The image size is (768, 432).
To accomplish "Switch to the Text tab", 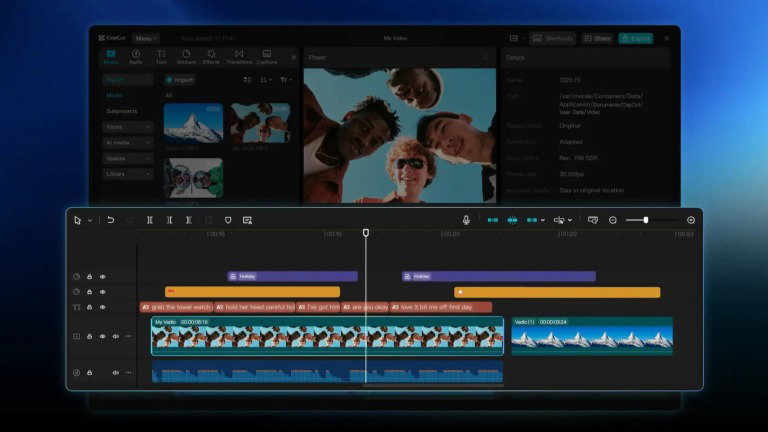I will (161, 57).
